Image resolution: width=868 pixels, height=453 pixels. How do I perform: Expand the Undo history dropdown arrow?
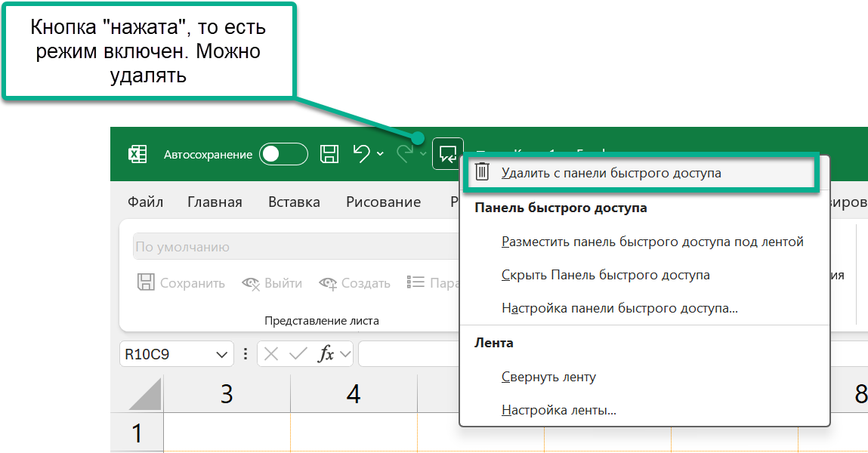380,154
